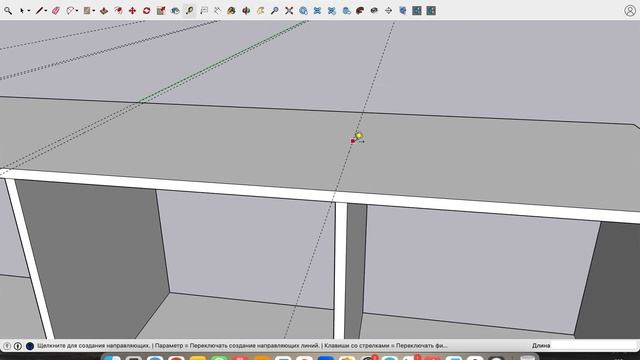Activate the Zoom magnifier tool
The image size is (640, 360).
[275, 11]
